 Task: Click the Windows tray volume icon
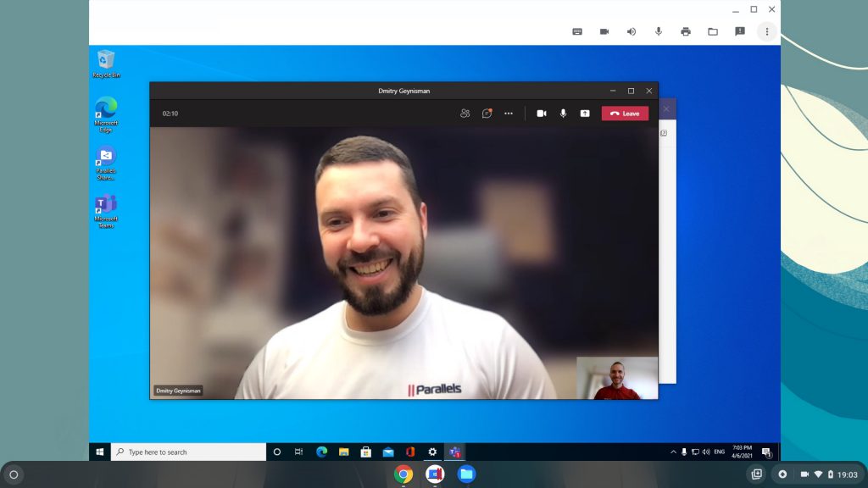pos(706,452)
